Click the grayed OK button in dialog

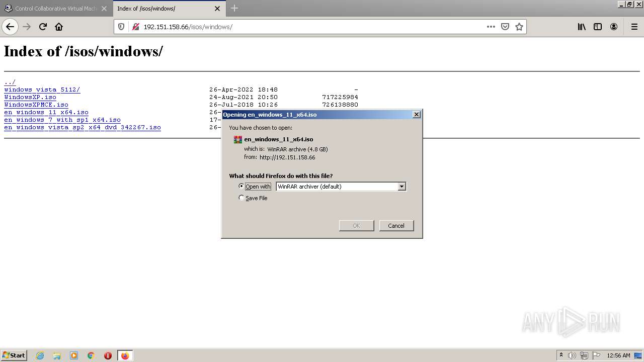point(356,226)
